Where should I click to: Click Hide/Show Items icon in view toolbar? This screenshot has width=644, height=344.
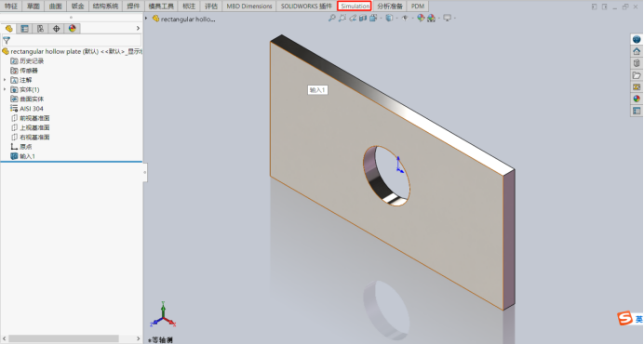[405, 18]
